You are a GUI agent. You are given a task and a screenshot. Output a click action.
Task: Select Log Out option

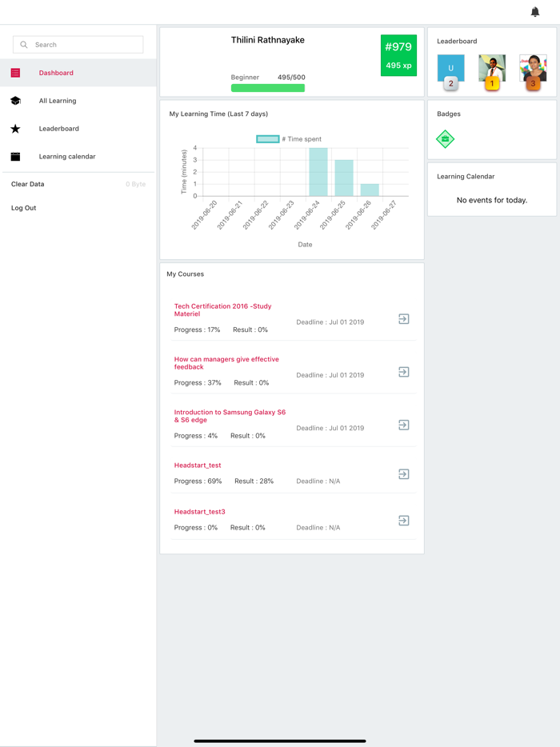tap(24, 208)
